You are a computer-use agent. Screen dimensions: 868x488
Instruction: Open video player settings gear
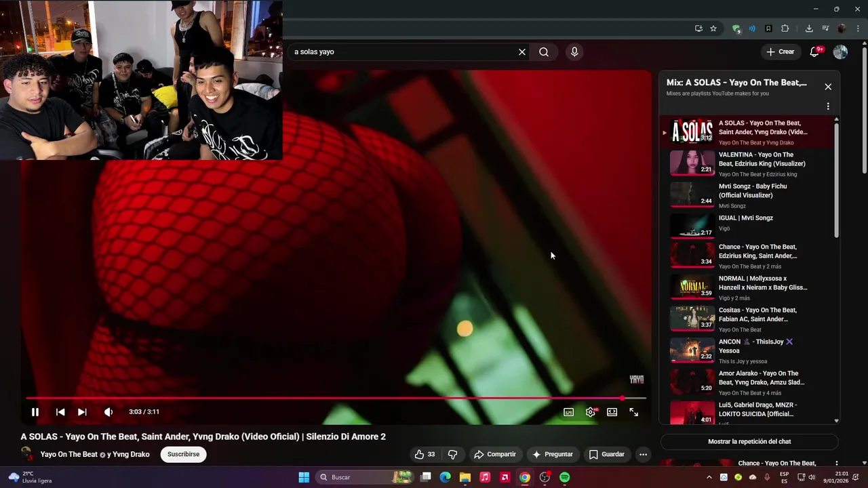click(591, 412)
